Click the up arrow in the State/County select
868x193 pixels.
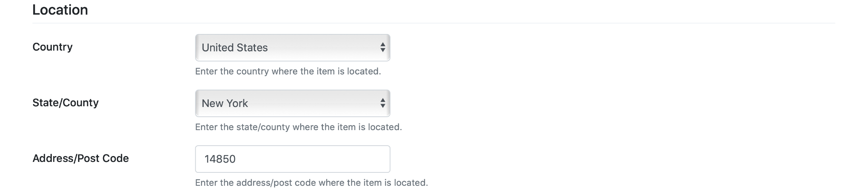click(x=382, y=100)
